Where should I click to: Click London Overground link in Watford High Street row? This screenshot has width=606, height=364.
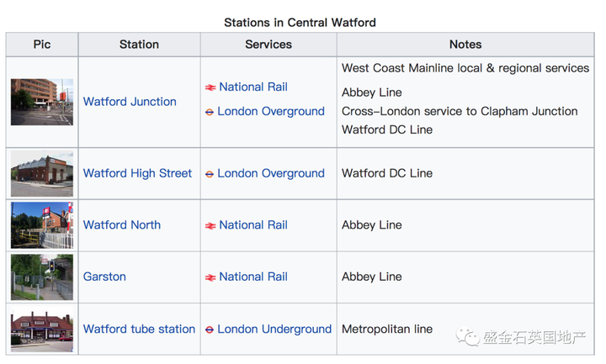271,173
